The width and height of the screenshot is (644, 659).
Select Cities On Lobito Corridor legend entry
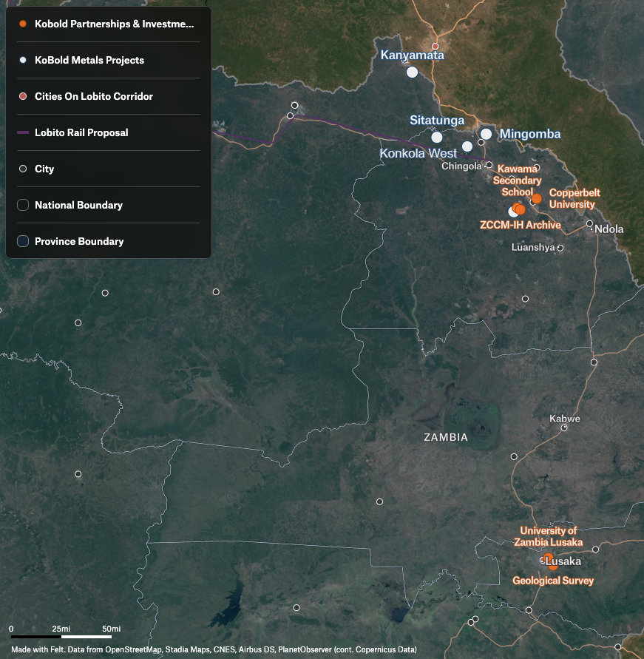pyautogui.click(x=93, y=97)
